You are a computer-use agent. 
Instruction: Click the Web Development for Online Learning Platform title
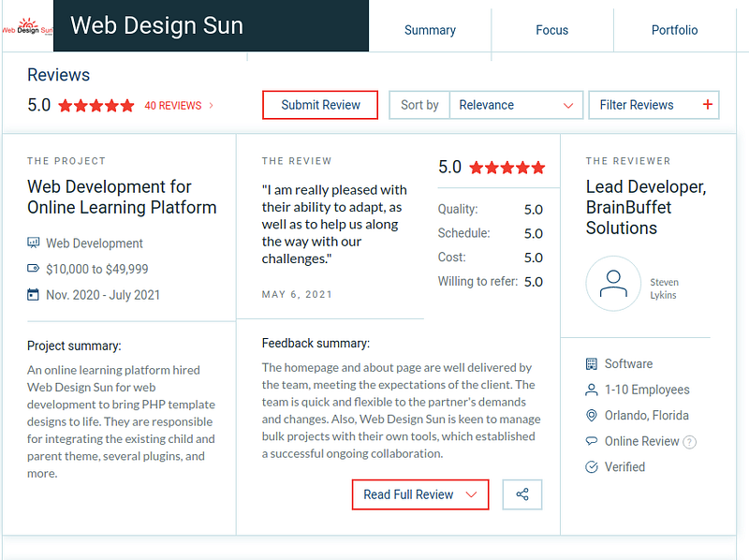pyautogui.click(x=122, y=198)
